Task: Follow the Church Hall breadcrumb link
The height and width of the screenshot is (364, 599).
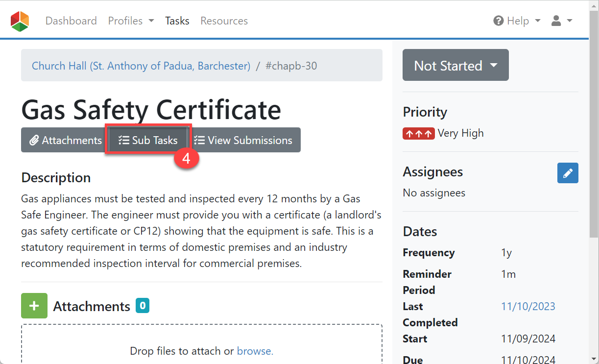Action: click(x=141, y=66)
